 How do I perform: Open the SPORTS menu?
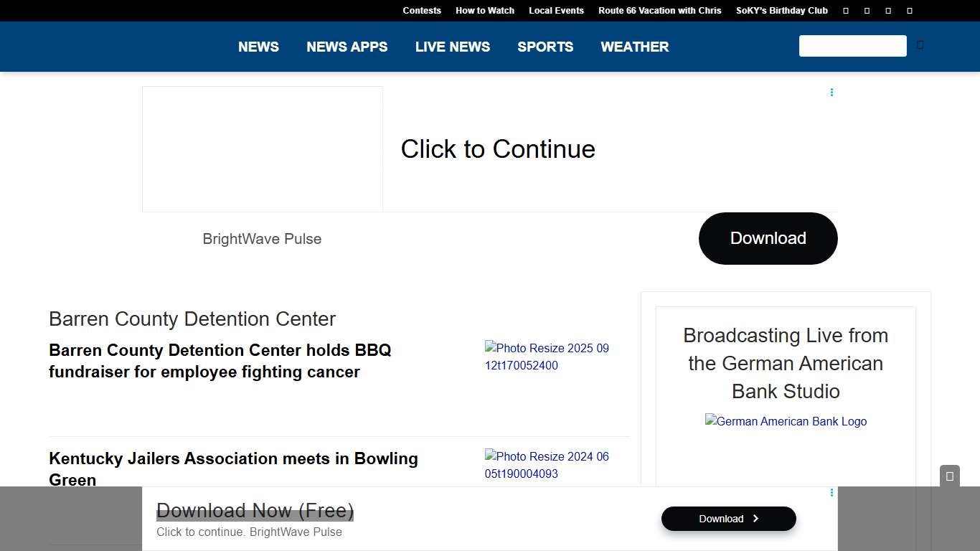pyautogui.click(x=545, y=47)
